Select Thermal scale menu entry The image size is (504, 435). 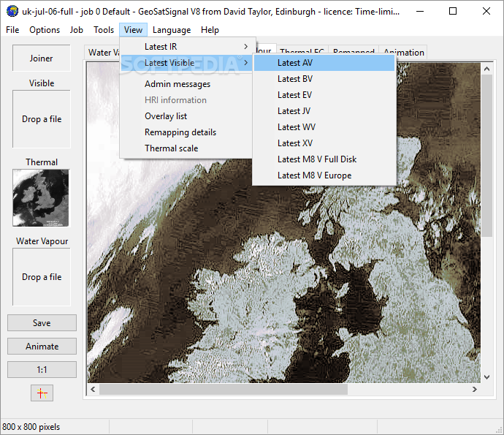coord(187,148)
